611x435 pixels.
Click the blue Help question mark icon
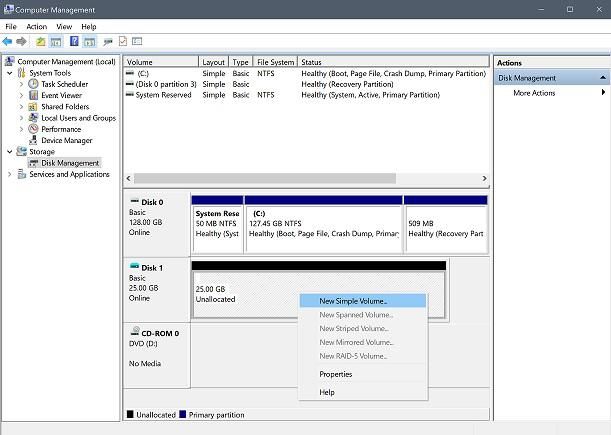[74, 41]
